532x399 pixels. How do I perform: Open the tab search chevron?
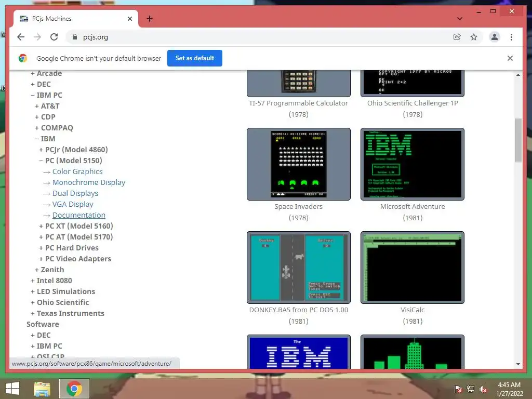(x=460, y=19)
